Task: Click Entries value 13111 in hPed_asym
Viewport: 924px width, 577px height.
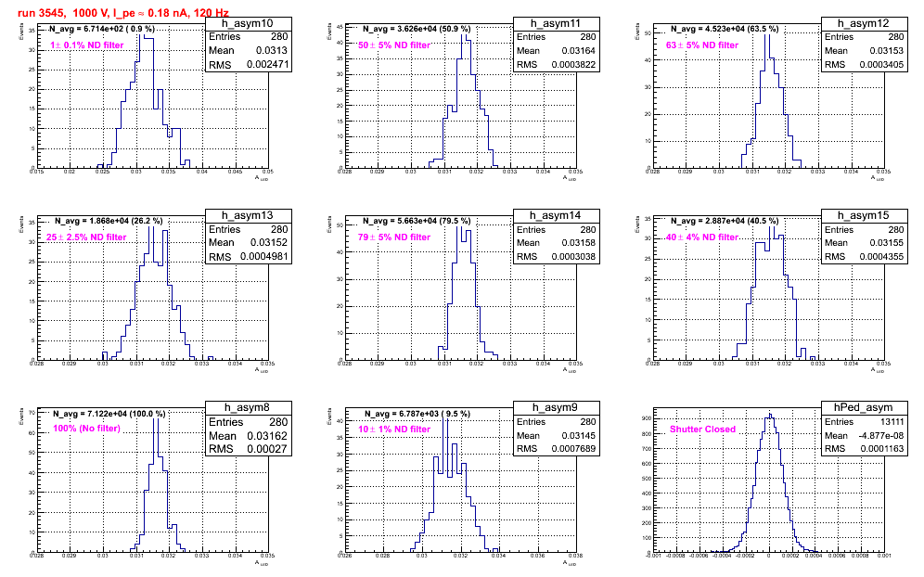Action: pos(892,422)
